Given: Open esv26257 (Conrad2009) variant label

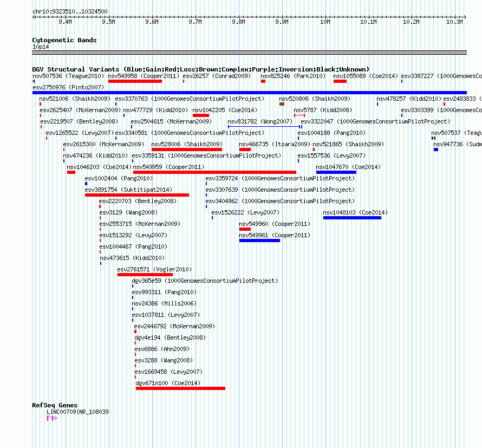Looking at the screenshot, I should [217, 76].
